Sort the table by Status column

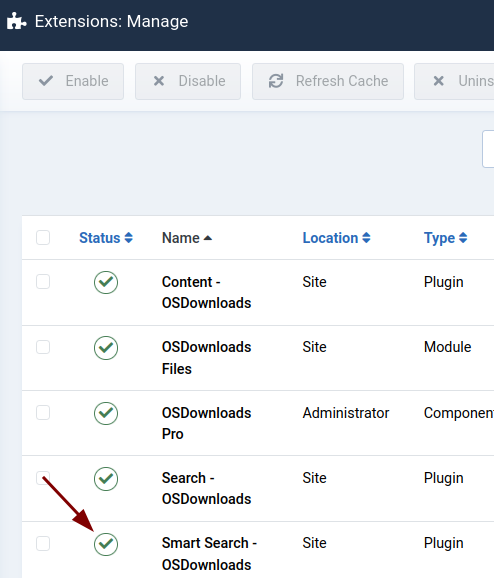(x=106, y=238)
